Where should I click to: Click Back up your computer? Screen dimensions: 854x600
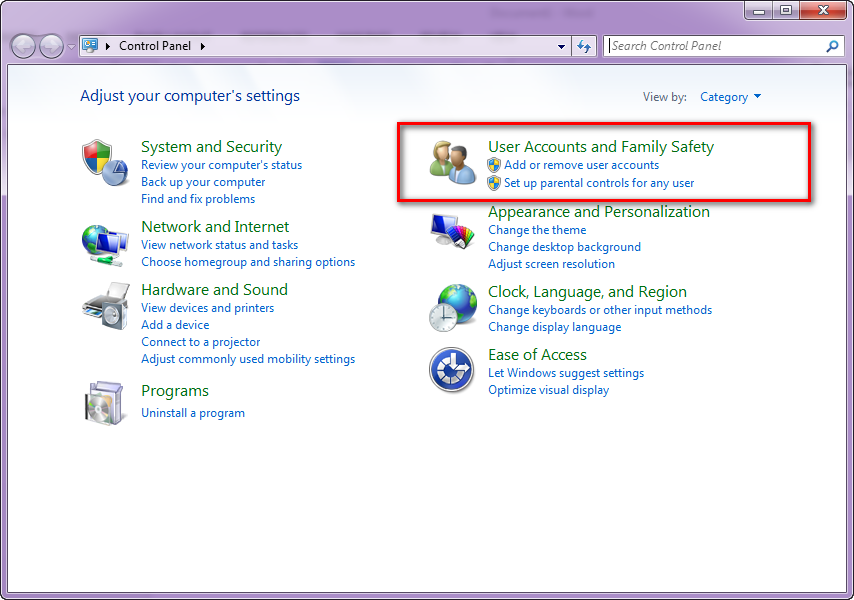(203, 182)
